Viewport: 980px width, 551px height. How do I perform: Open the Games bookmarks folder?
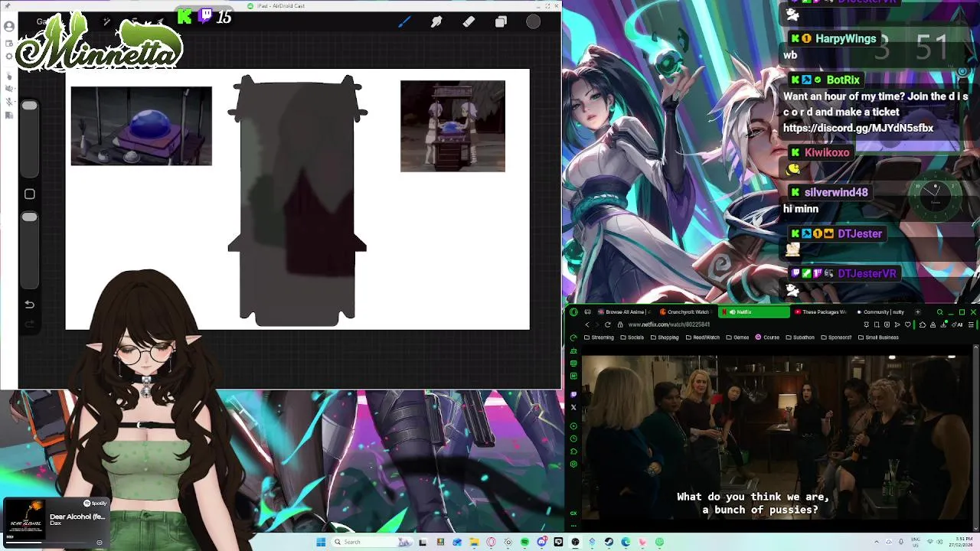(x=737, y=337)
